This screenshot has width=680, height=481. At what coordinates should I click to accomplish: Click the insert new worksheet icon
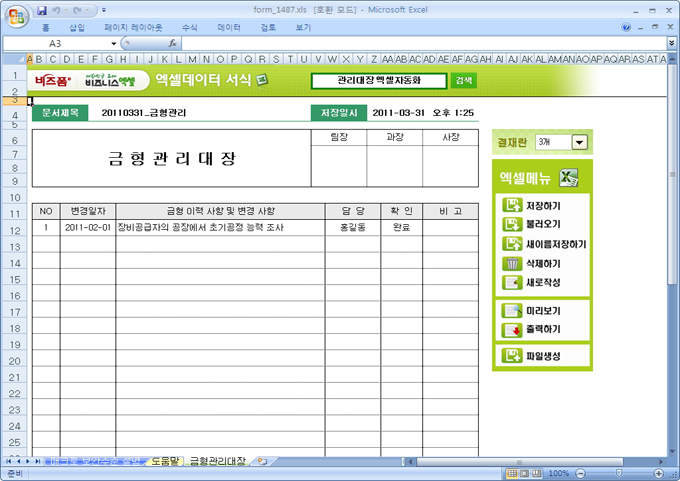coord(262,461)
